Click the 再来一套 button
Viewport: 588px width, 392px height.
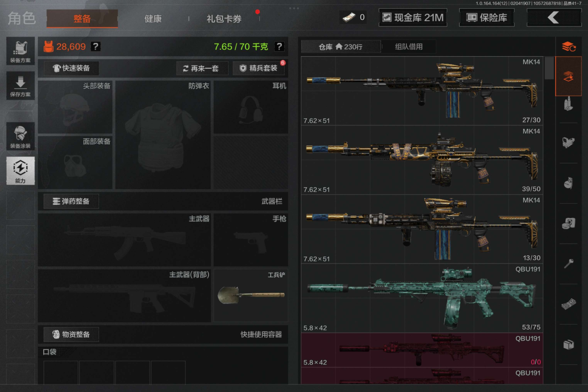[x=202, y=68]
